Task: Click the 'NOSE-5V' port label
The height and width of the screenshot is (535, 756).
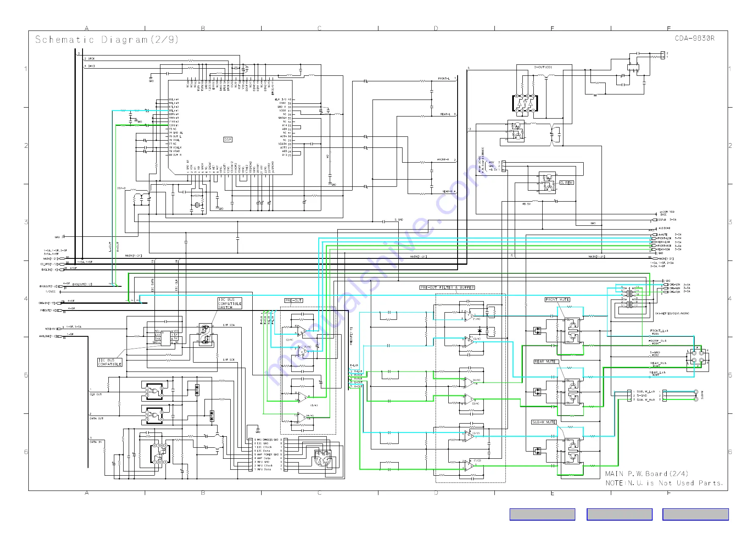Action: coord(50,329)
